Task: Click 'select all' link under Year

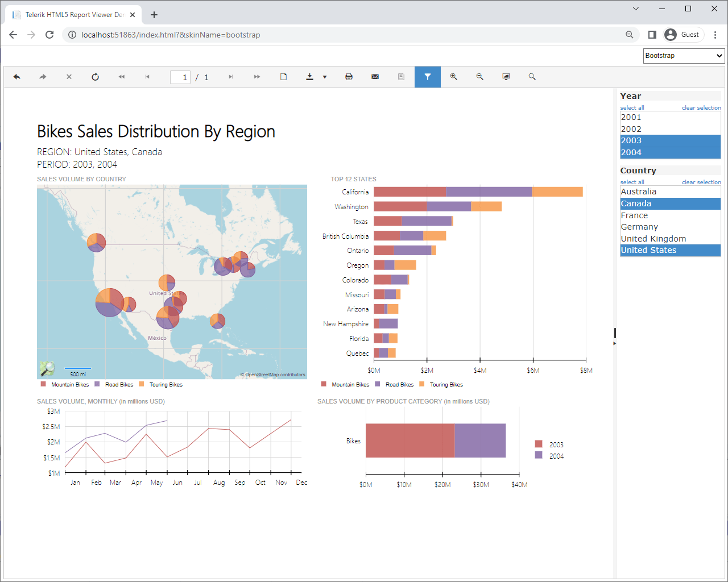Action: (632, 108)
